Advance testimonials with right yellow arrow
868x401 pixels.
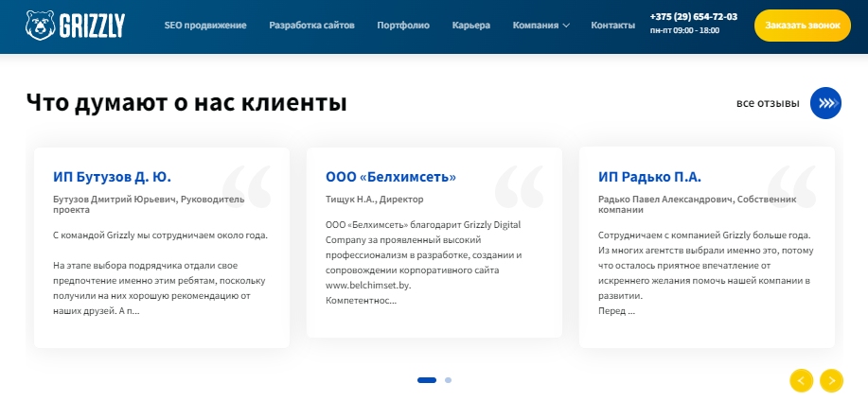[x=831, y=380]
